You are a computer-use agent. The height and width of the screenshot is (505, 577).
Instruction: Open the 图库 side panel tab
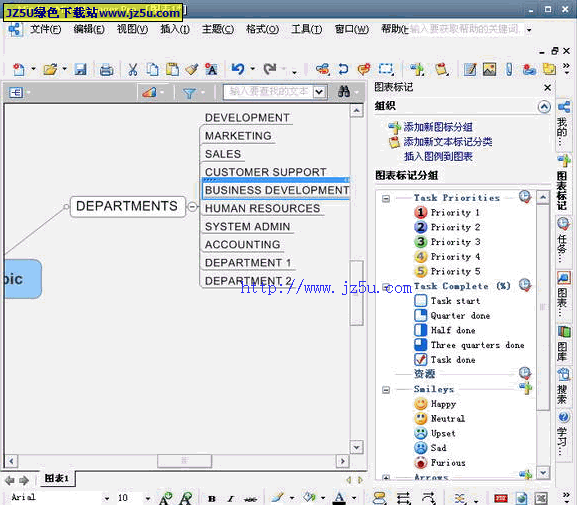point(563,344)
